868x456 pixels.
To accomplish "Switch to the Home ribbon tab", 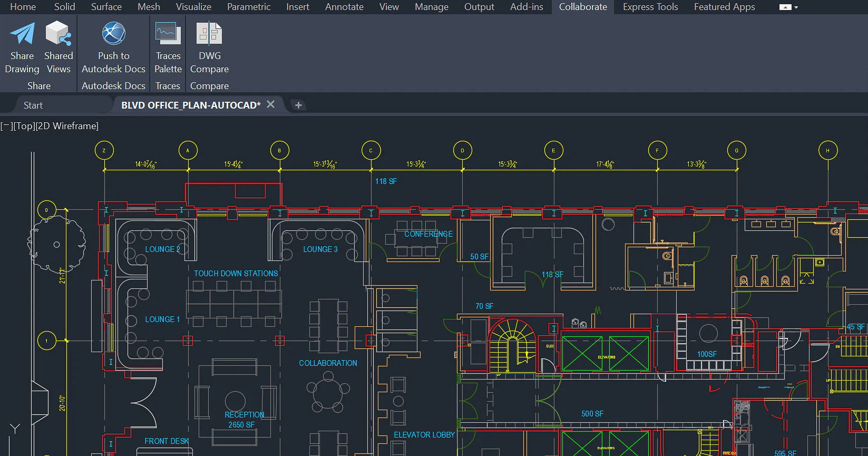I will point(23,7).
